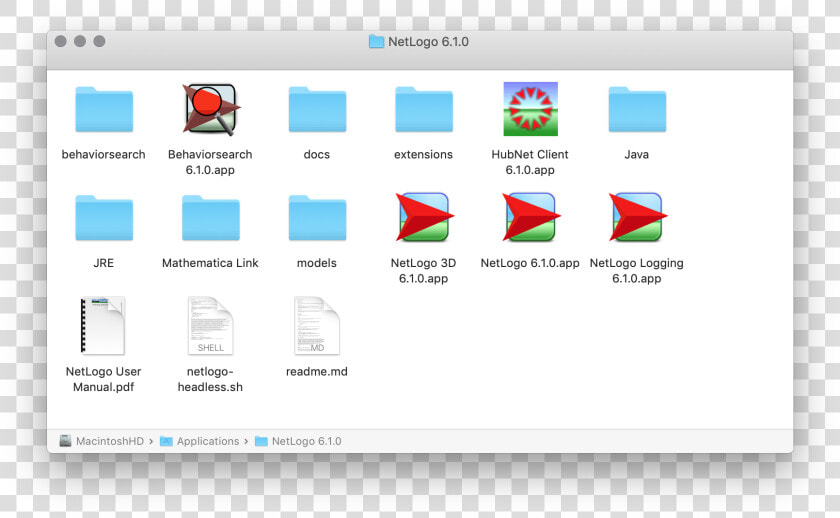The width and height of the screenshot is (840, 518).
Task: Click the "extensions" folder name
Action: click(x=423, y=154)
